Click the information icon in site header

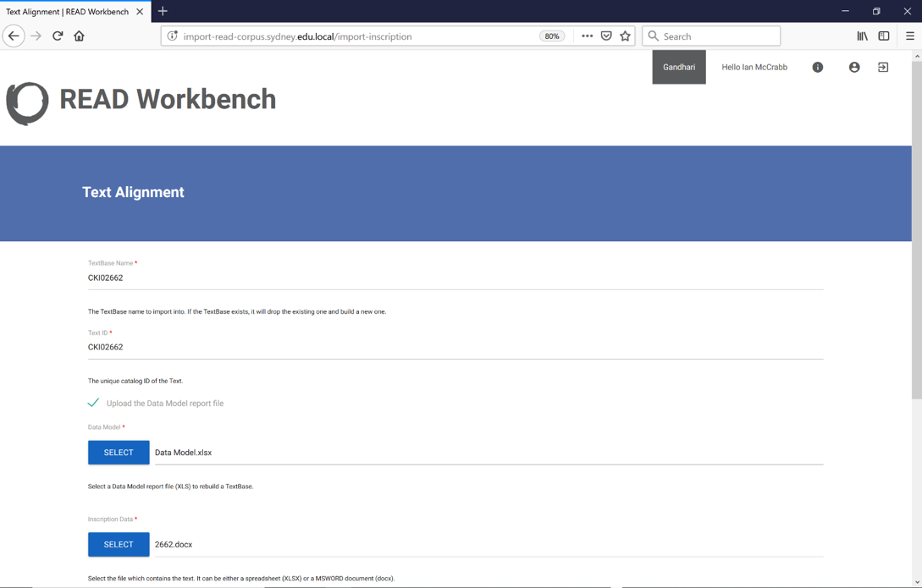pos(817,67)
